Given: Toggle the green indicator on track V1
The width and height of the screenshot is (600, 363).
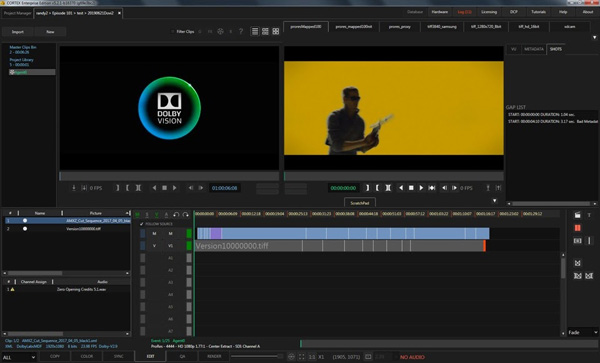Looking at the screenshot, I should [x=189, y=246].
